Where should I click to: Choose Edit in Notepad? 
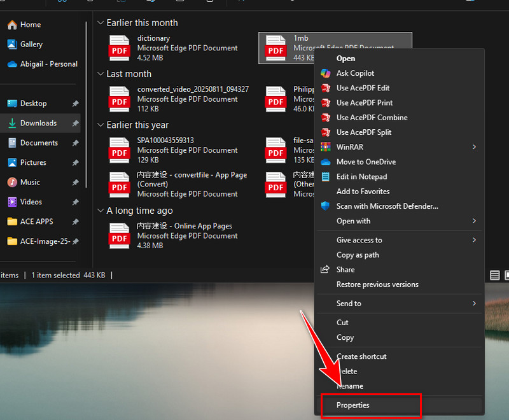[400, 176]
